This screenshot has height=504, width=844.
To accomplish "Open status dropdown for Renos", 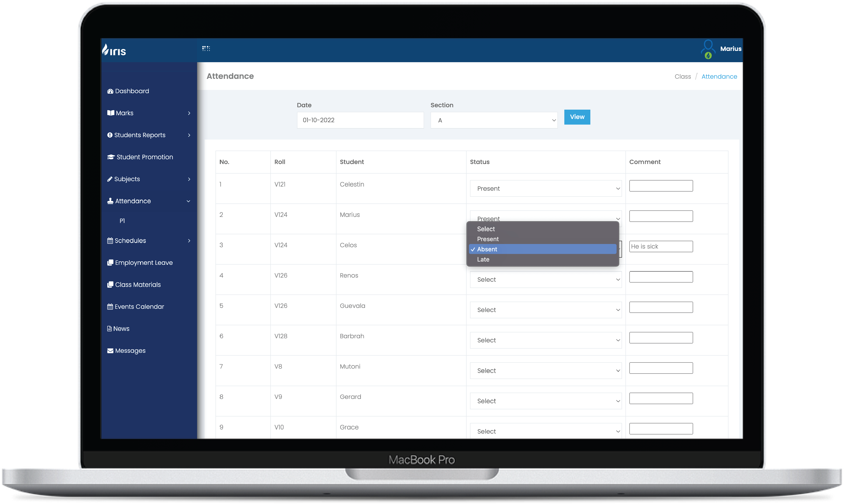I will [x=545, y=280].
